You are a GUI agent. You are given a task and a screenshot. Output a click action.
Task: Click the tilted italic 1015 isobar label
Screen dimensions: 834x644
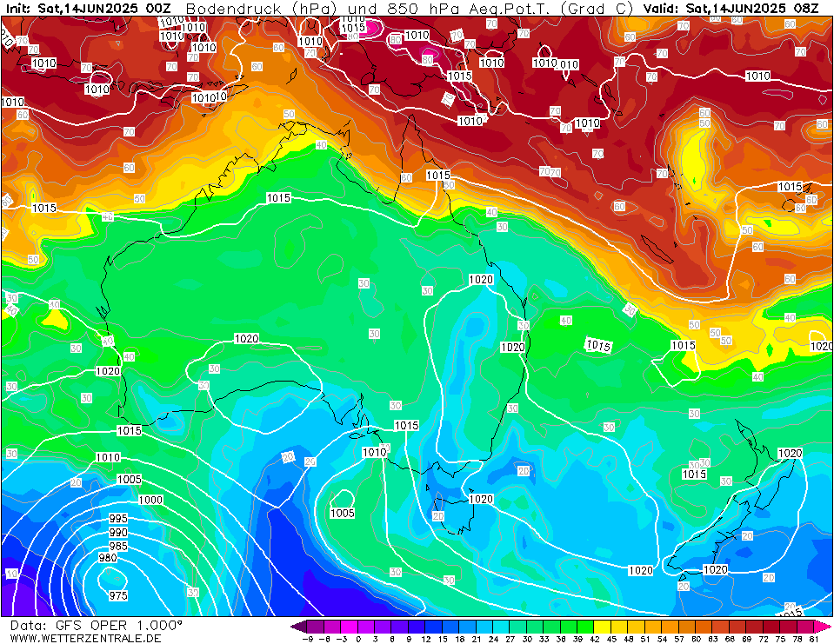coord(598,345)
